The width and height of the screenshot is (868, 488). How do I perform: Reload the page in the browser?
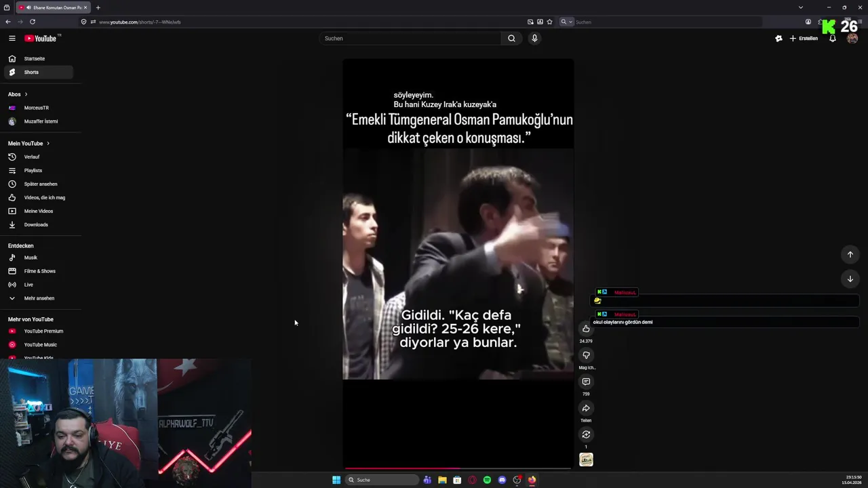[x=32, y=22]
